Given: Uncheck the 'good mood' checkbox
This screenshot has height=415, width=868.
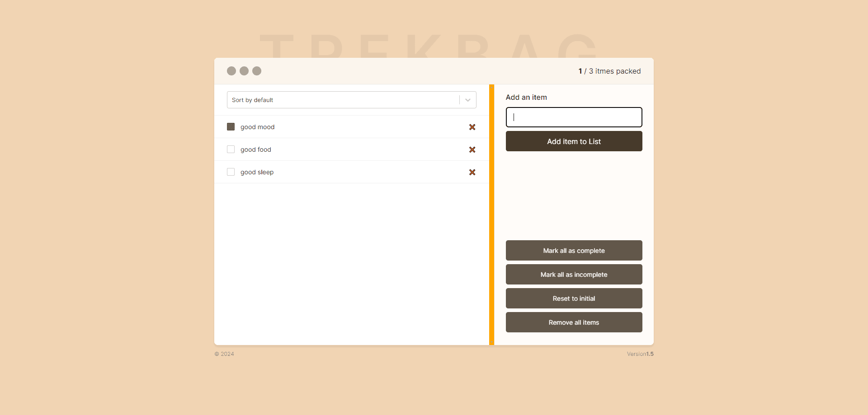Looking at the screenshot, I should pyautogui.click(x=231, y=127).
